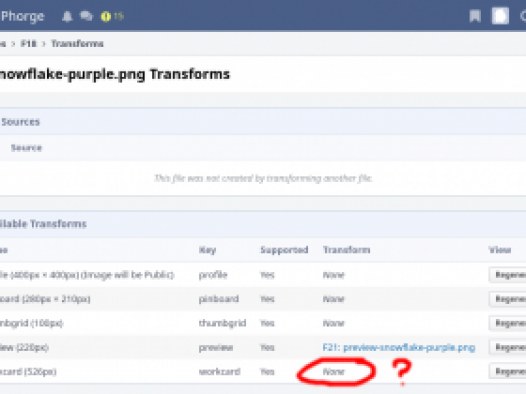Click the 'profile' key cell
Image resolution: width=526 pixels, height=394 pixels.
point(213,275)
